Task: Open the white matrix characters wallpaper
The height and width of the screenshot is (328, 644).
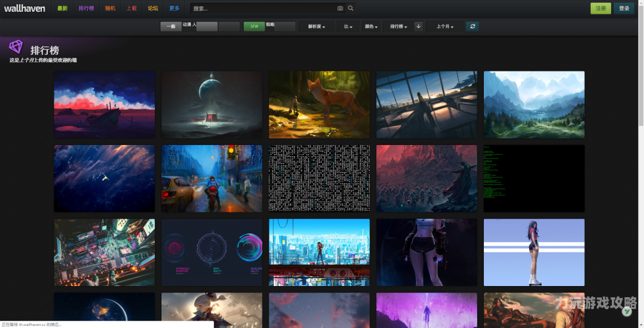Action: [x=319, y=178]
